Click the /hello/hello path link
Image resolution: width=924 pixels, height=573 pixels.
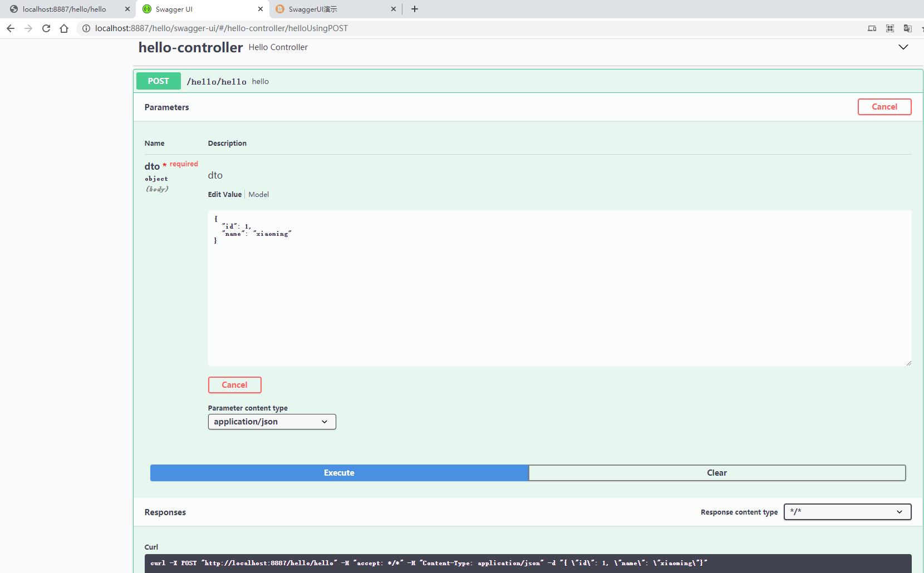tap(217, 82)
